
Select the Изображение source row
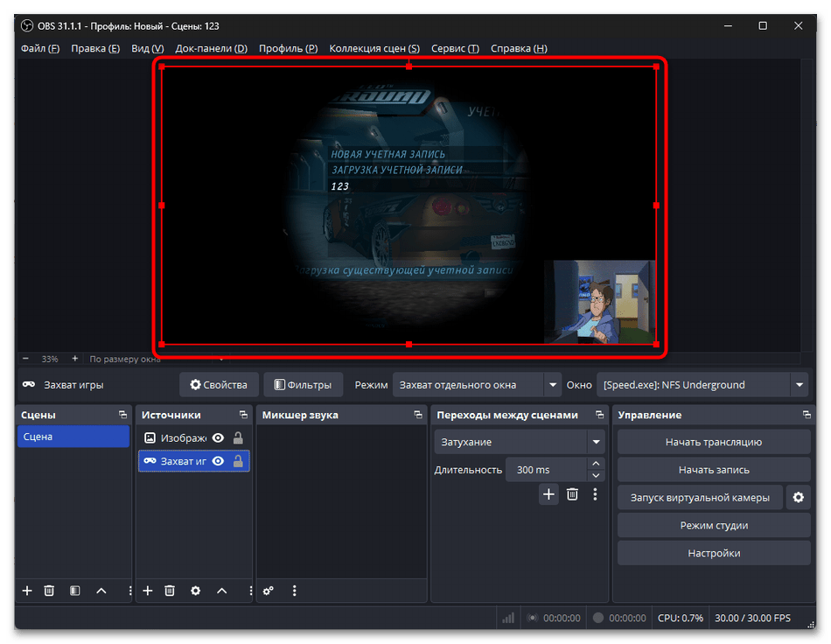(194, 437)
